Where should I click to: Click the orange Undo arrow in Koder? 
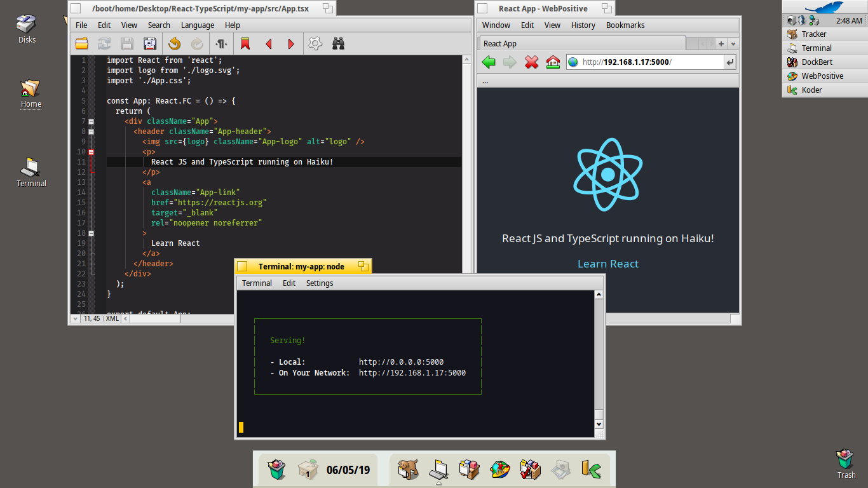[174, 44]
